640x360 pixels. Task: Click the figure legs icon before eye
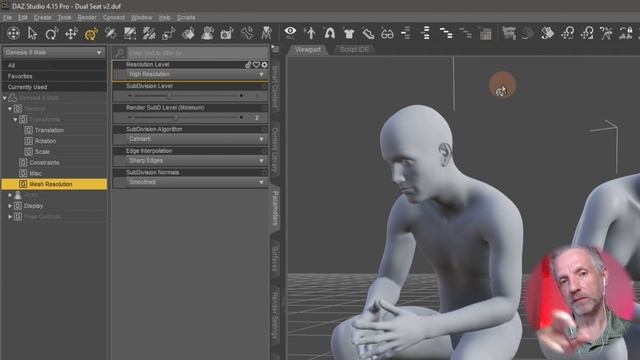[x=267, y=33]
